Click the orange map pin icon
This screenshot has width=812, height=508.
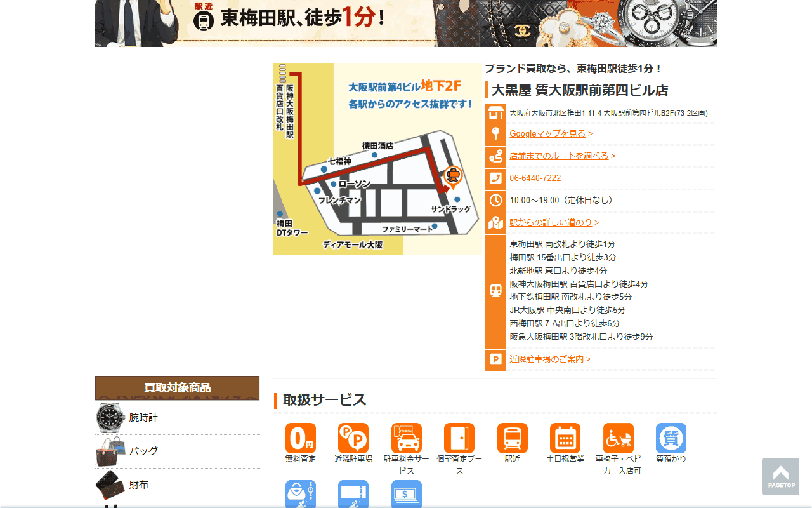[495, 135]
